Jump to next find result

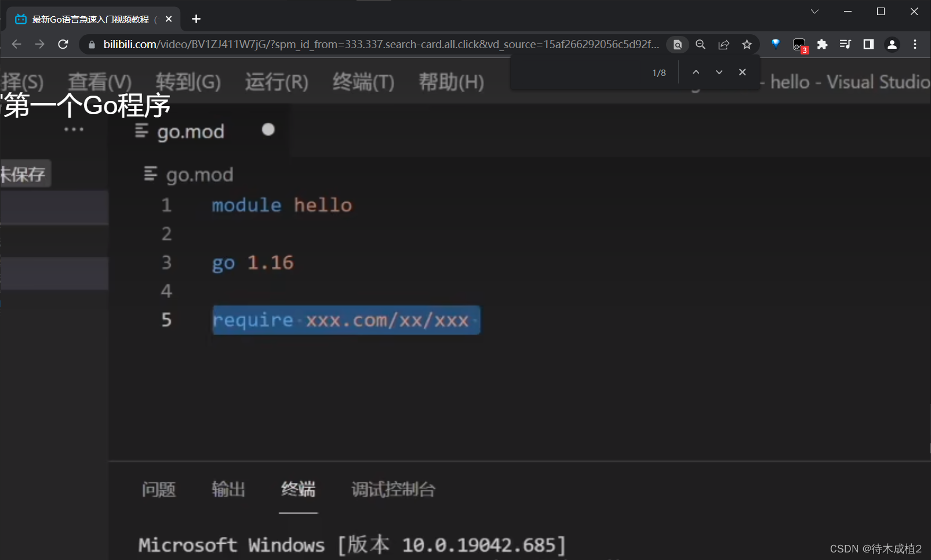pos(719,72)
